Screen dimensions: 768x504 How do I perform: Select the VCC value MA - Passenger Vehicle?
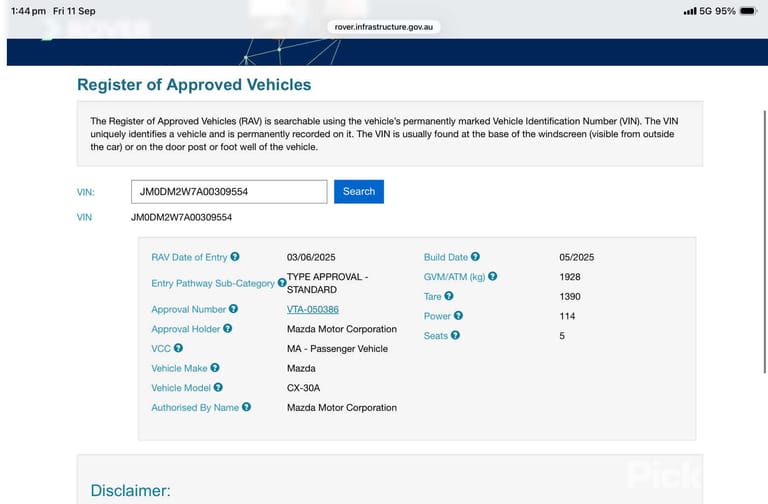coord(337,349)
